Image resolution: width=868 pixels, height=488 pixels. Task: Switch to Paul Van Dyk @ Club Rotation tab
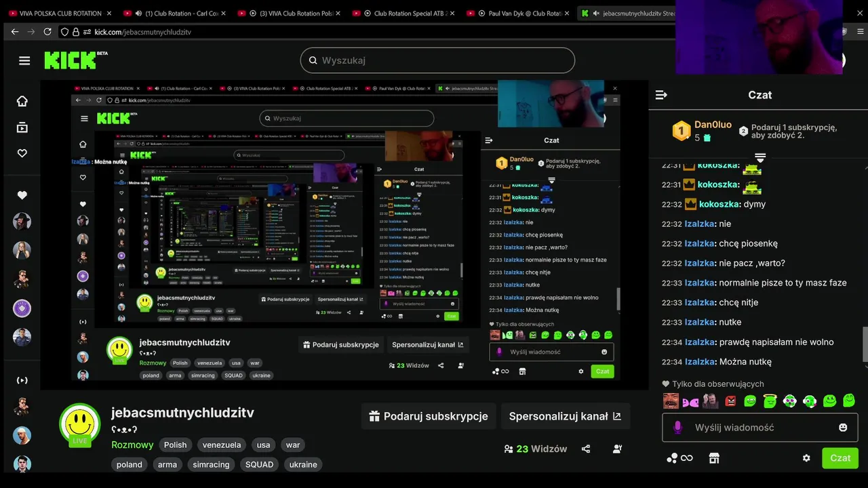click(x=519, y=13)
